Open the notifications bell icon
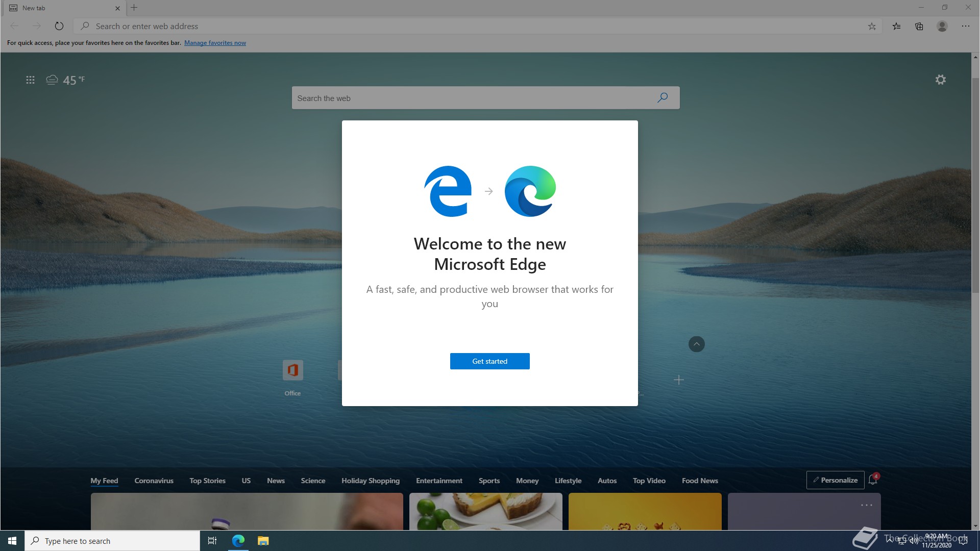Image resolution: width=980 pixels, height=551 pixels. pyautogui.click(x=873, y=480)
